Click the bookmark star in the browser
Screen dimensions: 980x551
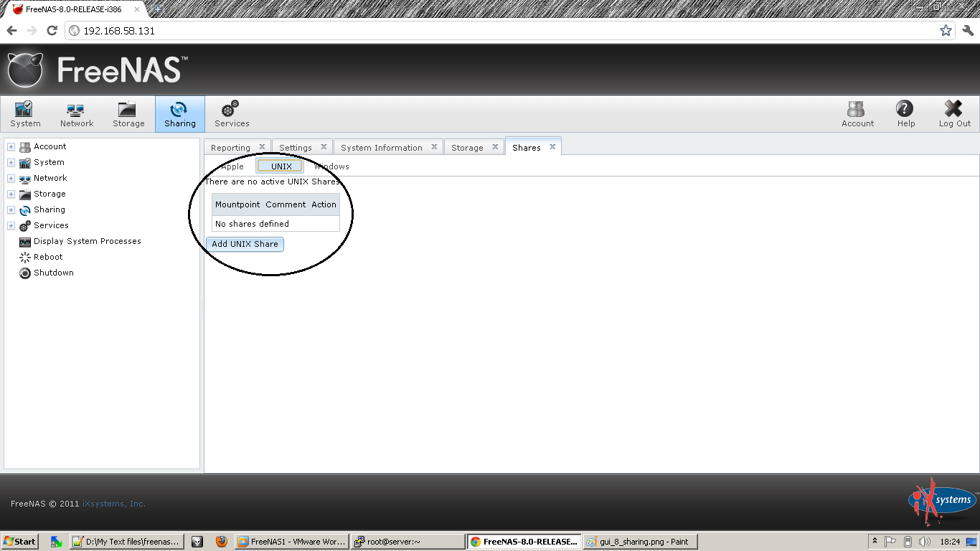click(x=946, y=30)
